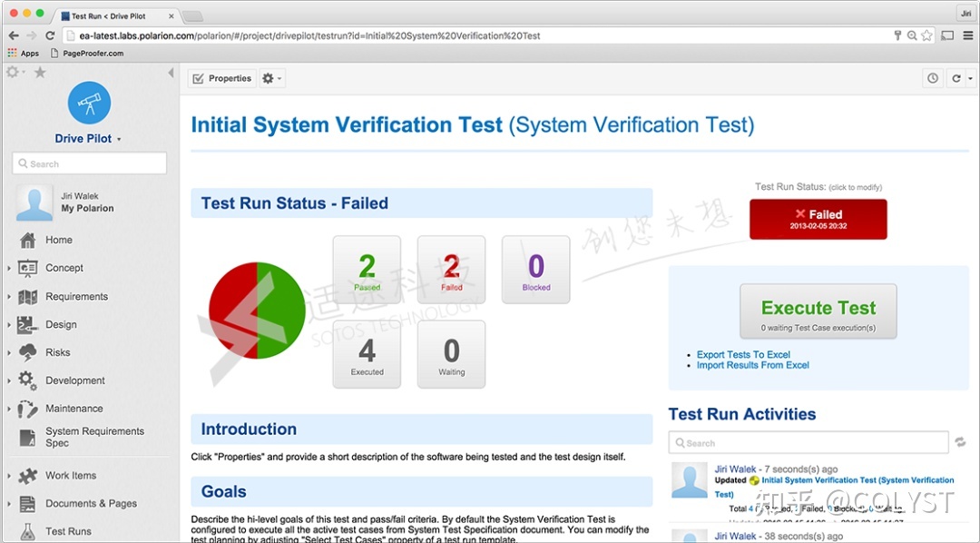Click the Requirements map icon
Viewport: 980px width, 543px height.
(x=27, y=297)
